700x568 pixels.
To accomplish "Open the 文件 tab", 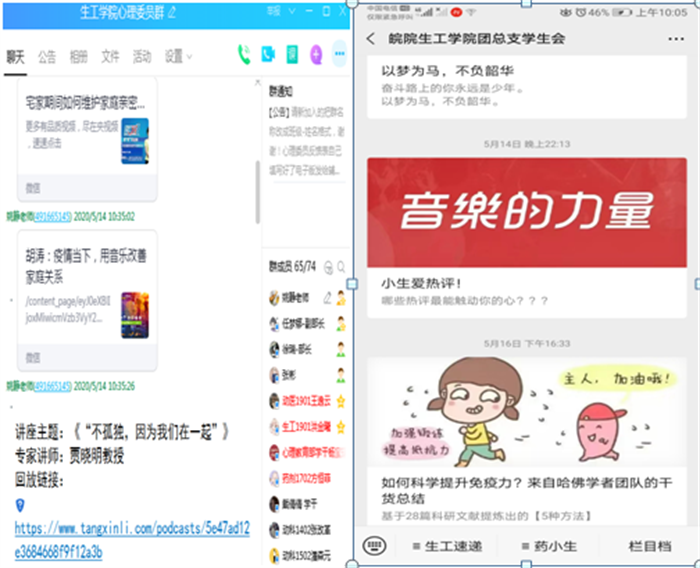I will (110, 56).
